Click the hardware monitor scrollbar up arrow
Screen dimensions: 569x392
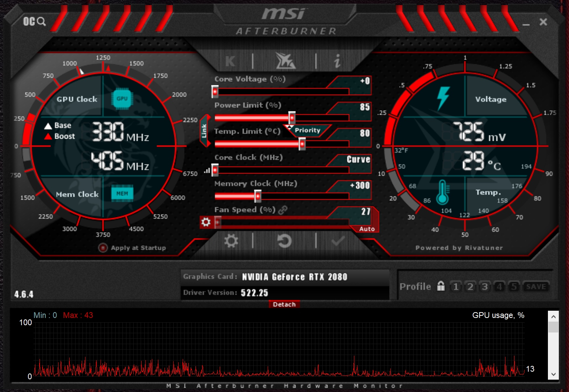tap(553, 316)
